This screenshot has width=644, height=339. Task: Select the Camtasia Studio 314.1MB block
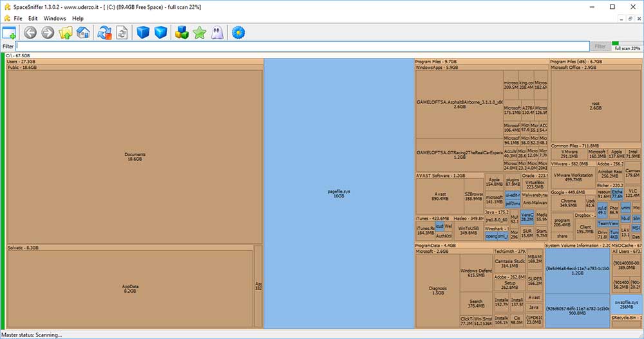tap(509, 264)
